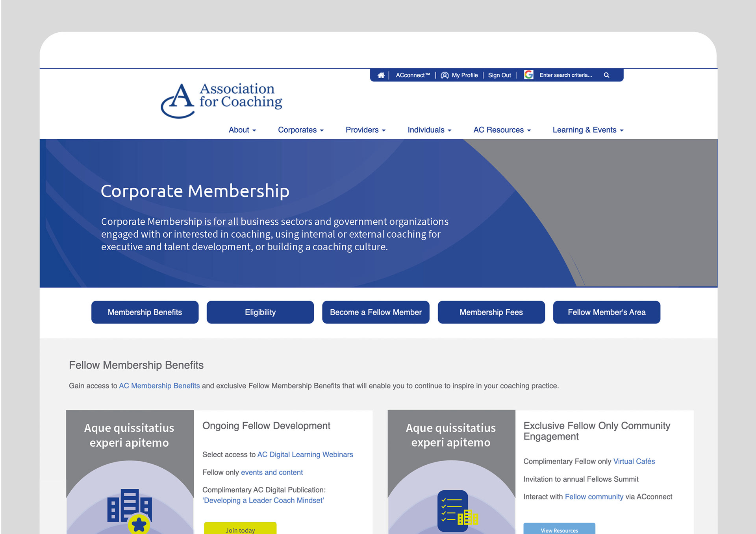Screen dimensions: 756x534
Task: Click the checklist building icon
Action: tap(457, 510)
